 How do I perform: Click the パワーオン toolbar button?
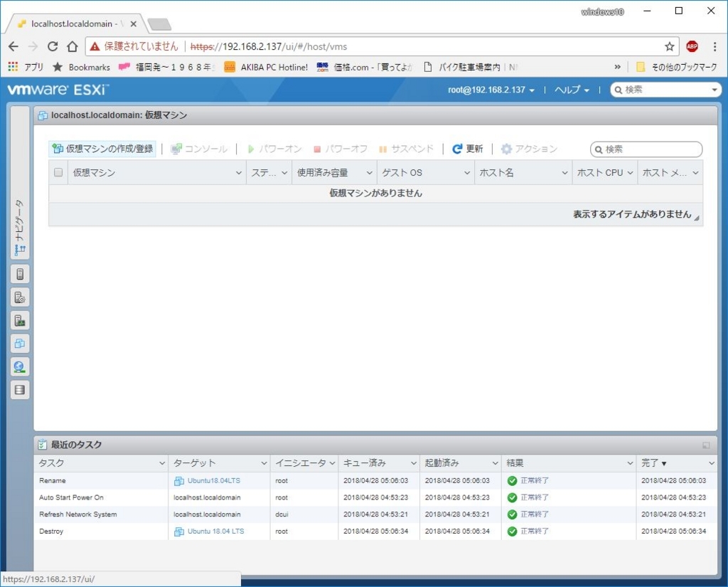(x=274, y=149)
